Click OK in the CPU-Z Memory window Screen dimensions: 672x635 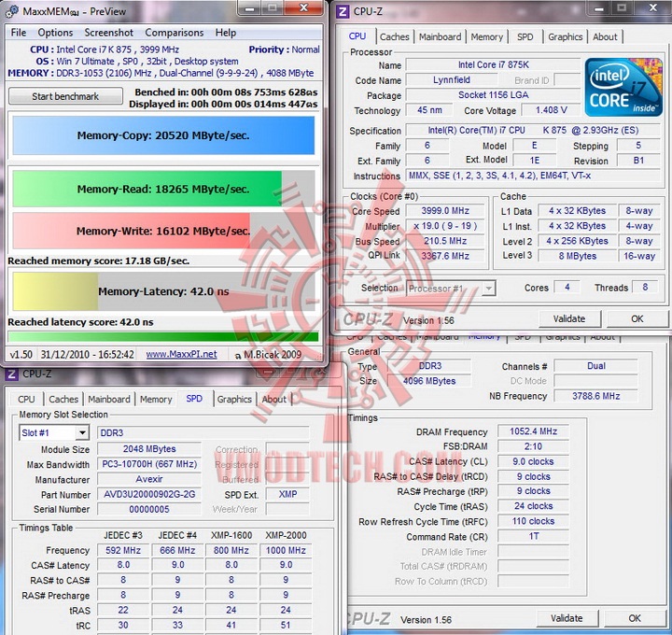click(x=635, y=618)
